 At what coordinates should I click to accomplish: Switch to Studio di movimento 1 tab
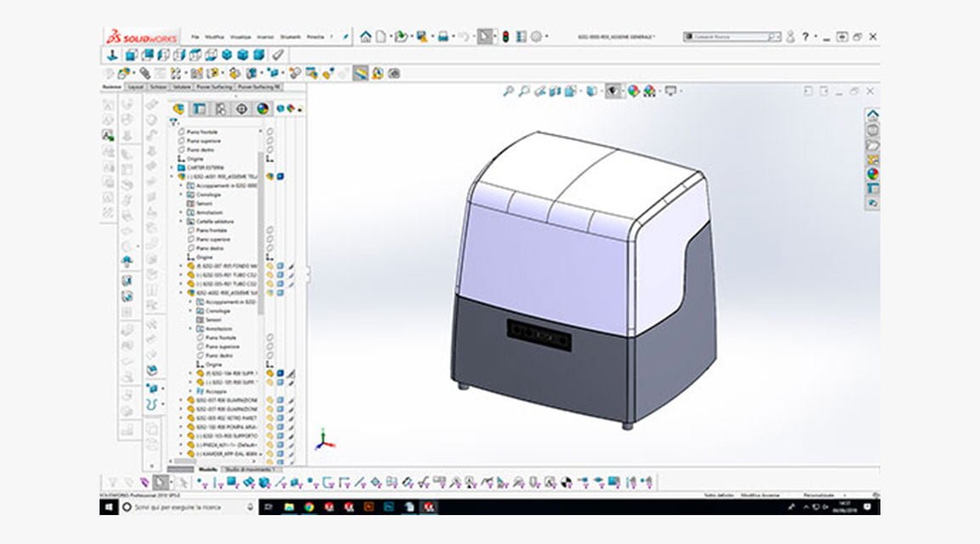click(x=249, y=469)
